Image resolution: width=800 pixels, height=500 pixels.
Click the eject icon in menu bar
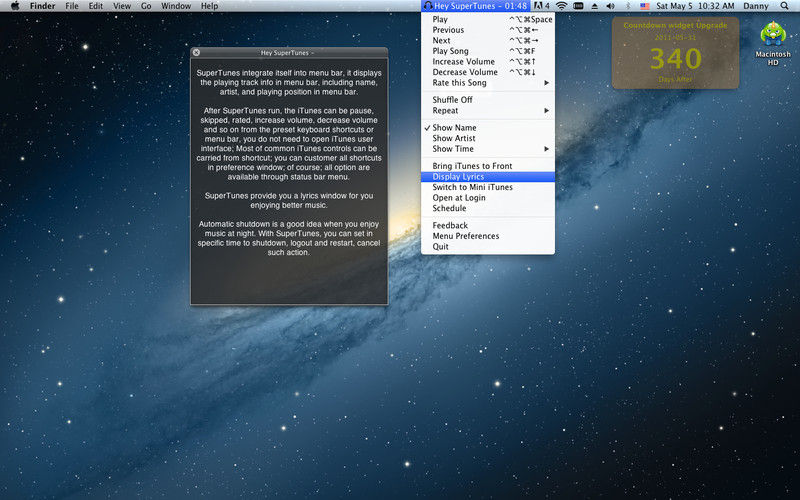[x=594, y=6]
